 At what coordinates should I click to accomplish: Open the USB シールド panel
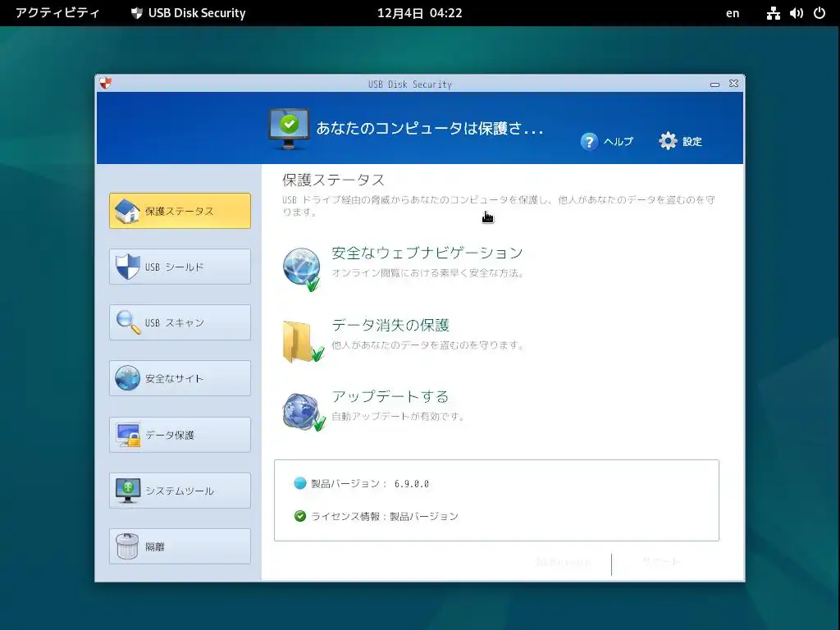[180, 267]
